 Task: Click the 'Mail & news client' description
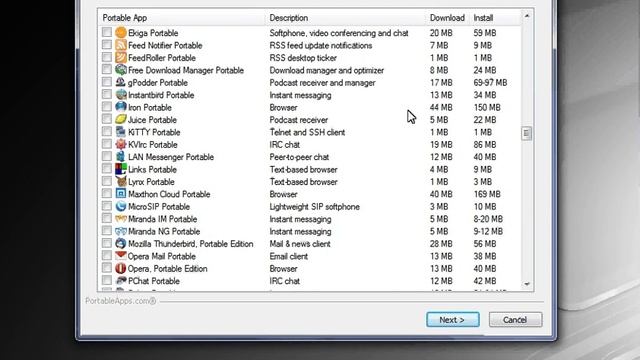pos(300,244)
